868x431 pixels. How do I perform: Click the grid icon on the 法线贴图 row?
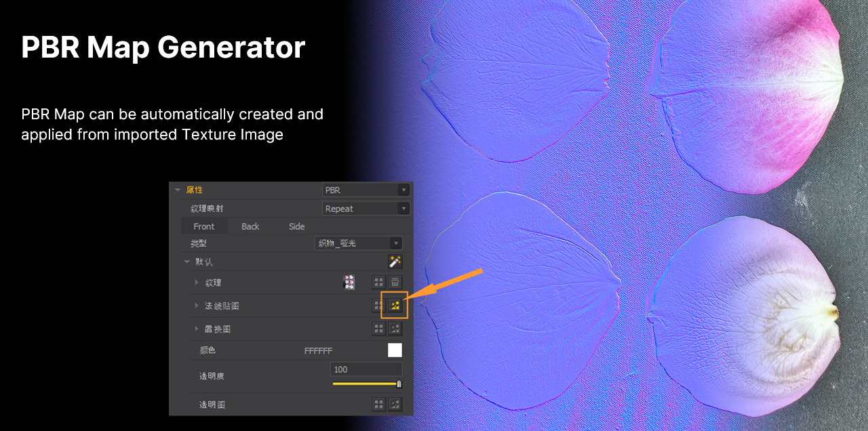[378, 305]
